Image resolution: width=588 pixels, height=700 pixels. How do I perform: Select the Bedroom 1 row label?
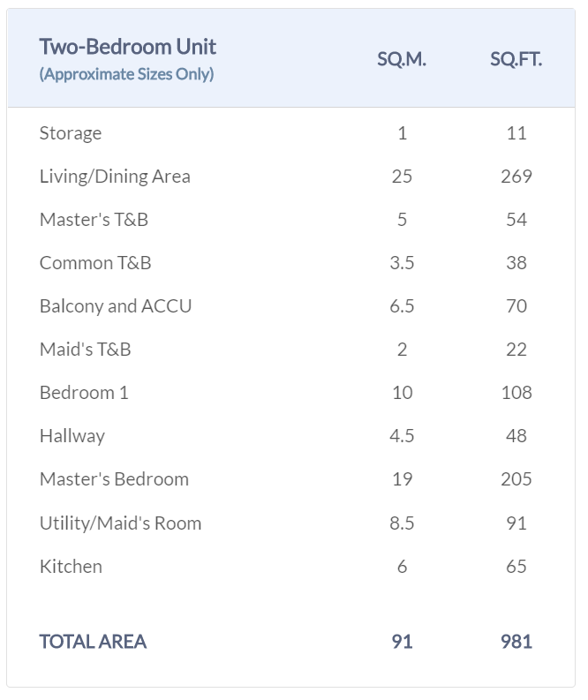click(x=84, y=393)
